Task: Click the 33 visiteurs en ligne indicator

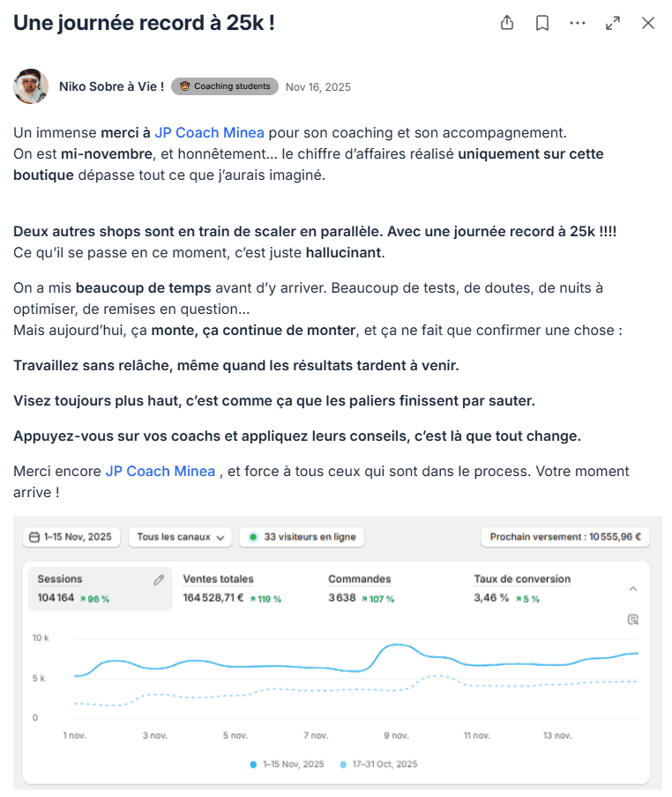Action: [302, 537]
